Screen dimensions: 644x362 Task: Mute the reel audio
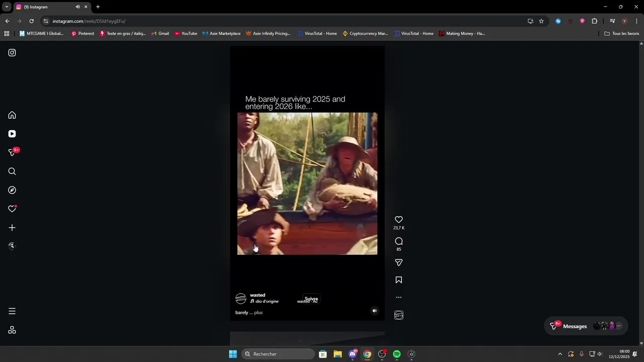click(x=374, y=311)
